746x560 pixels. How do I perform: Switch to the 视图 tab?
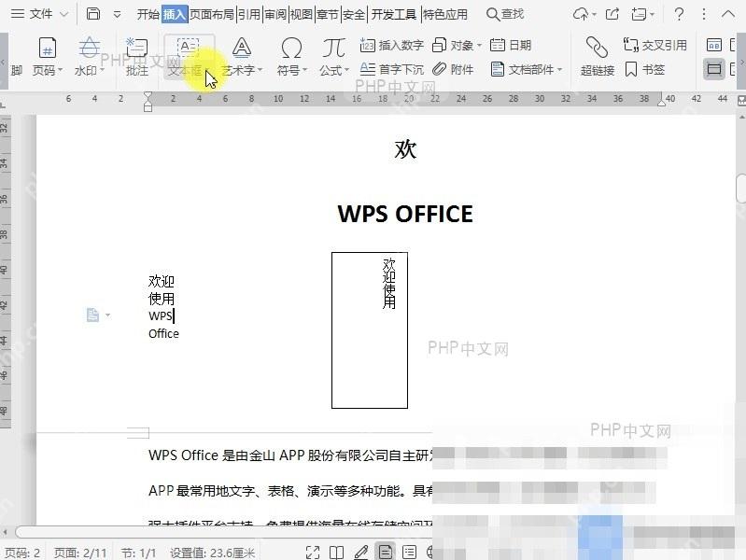(x=302, y=15)
